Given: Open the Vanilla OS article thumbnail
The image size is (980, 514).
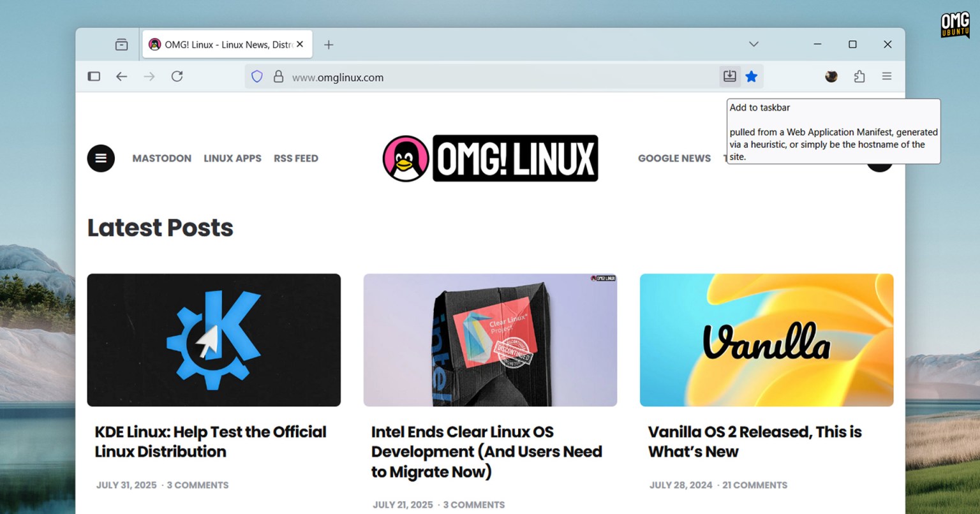Looking at the screenshot, I should (767, 340).
